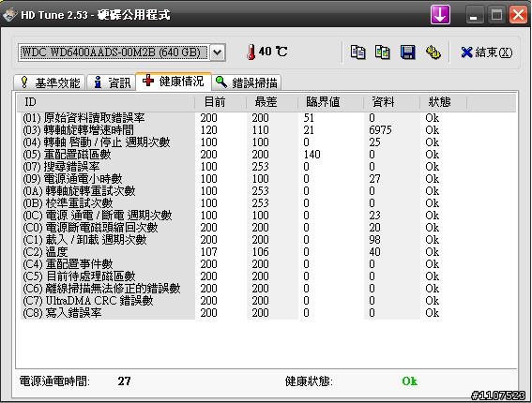Viewport: 532px width, 403px height.
Task: Click the purple download arrow icon in title bar
Action: pos(440,15)
